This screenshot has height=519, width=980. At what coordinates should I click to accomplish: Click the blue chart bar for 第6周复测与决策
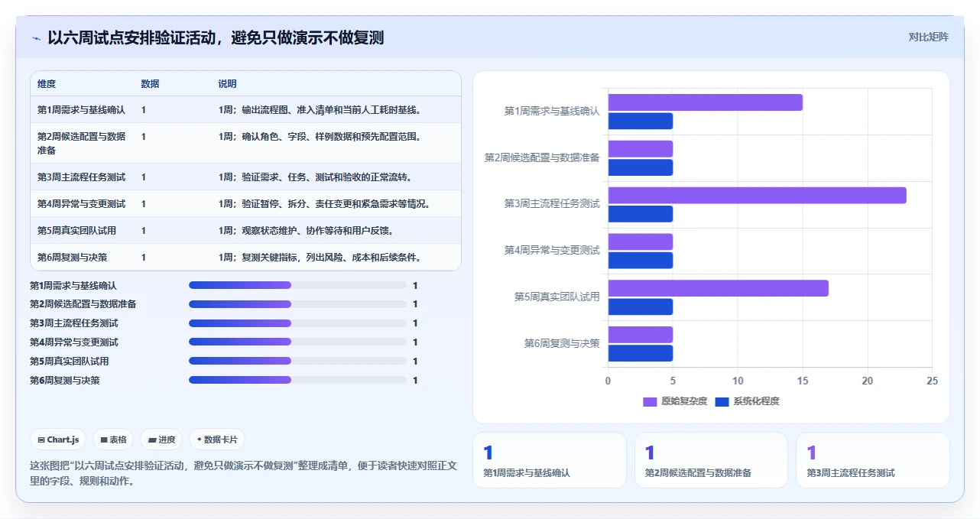pos(640,353)
